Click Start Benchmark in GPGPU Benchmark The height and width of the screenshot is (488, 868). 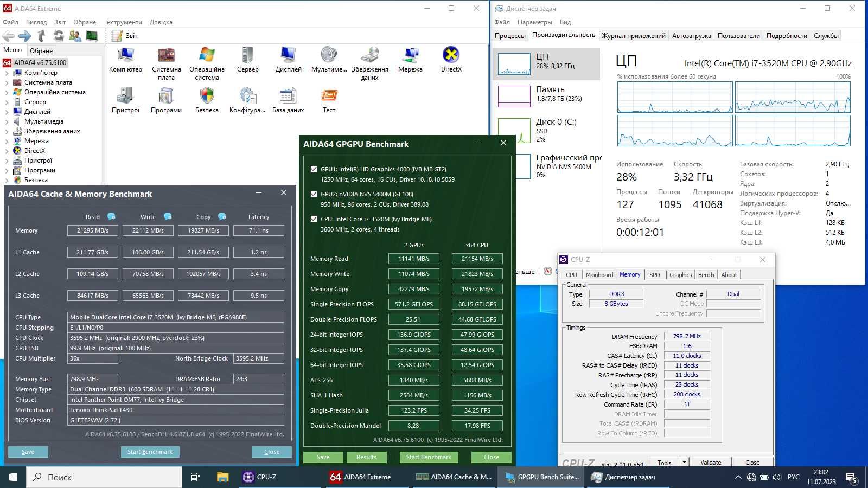tap(429, 457)
